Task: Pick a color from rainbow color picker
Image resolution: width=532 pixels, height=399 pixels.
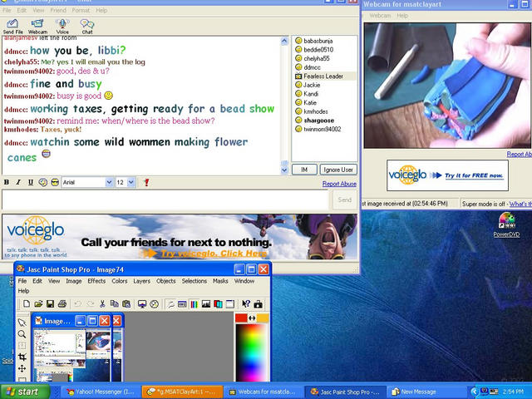Action: [x=251, y=352]
